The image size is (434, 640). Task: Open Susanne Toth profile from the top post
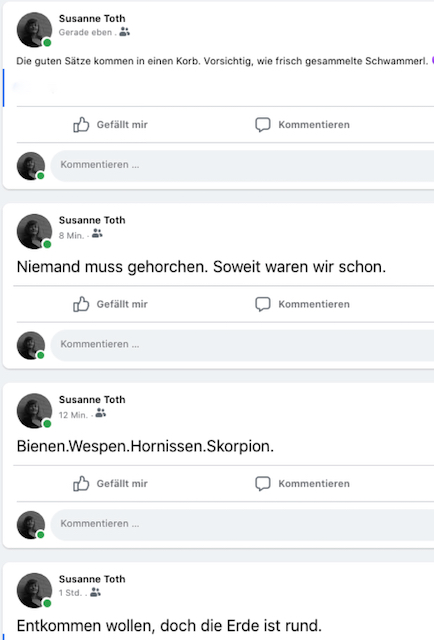(x=92, y=18)
